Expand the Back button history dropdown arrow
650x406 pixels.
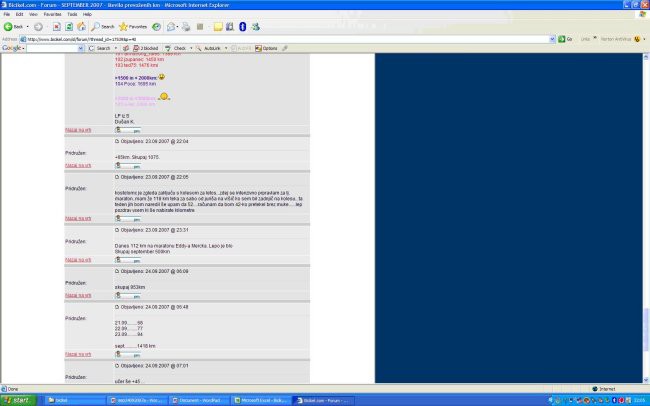pyautogui.click(x=27, y=27)
